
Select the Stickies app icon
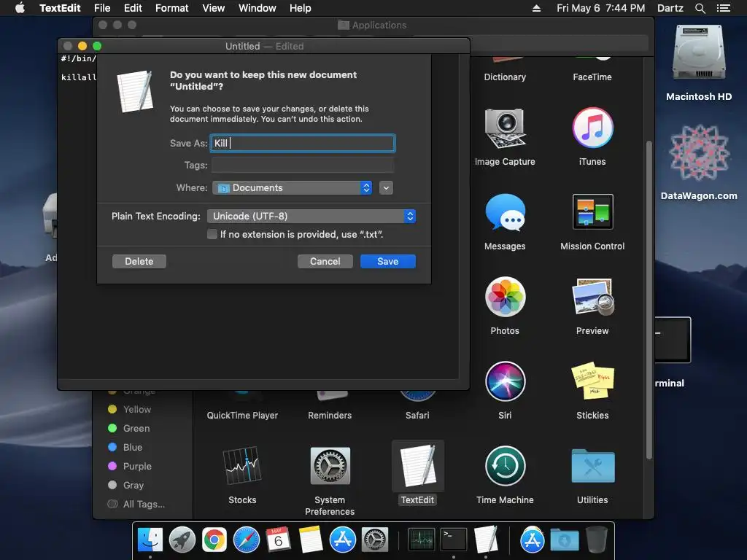pos(592,381)
